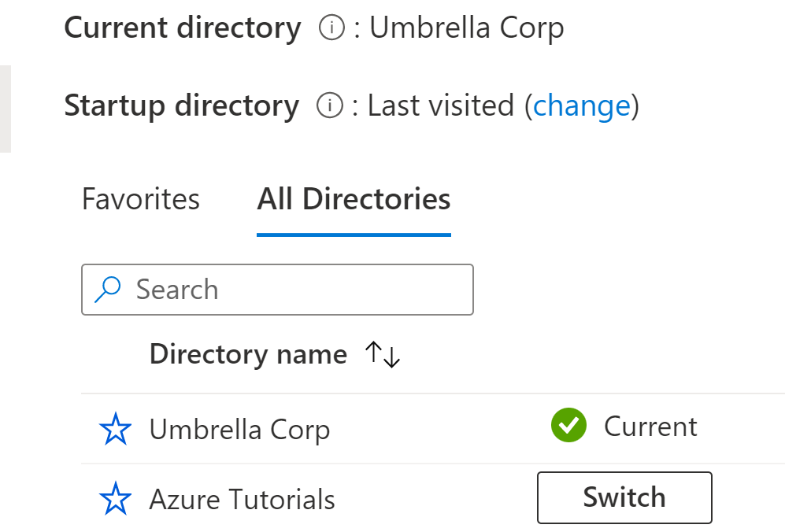
Task: Click the search magnifier icon
Action: point(108,290)
